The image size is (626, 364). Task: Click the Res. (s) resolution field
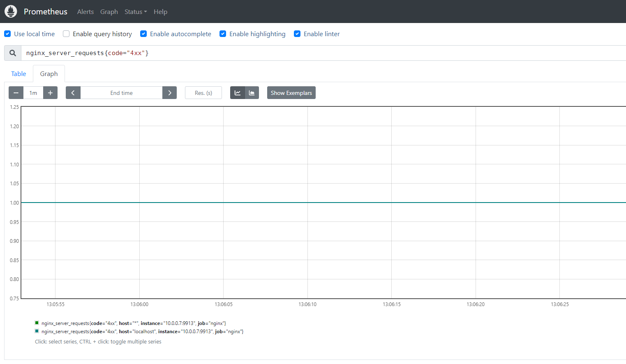(x=203, y=93)
